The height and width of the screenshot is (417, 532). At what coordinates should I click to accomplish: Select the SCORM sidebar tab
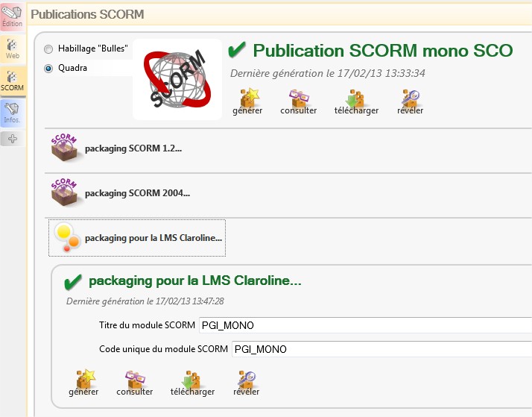pos(13,81)
